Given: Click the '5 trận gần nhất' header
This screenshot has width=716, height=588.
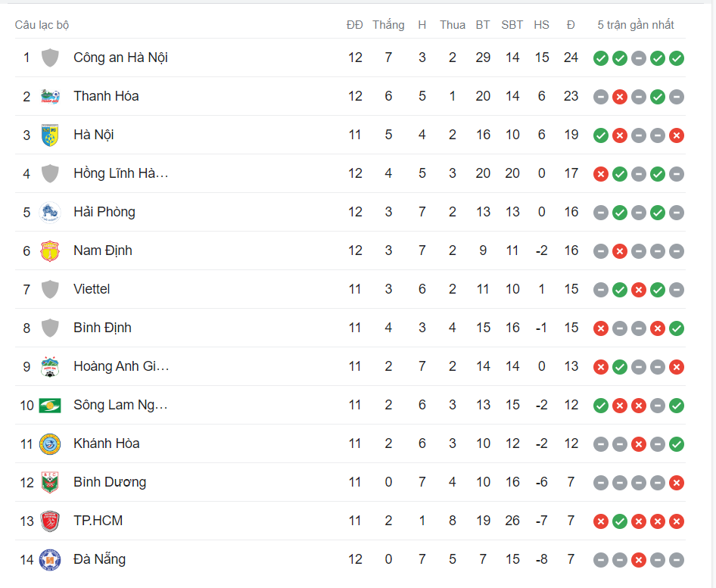Looking at the screenshot, I should pos(635,25).
